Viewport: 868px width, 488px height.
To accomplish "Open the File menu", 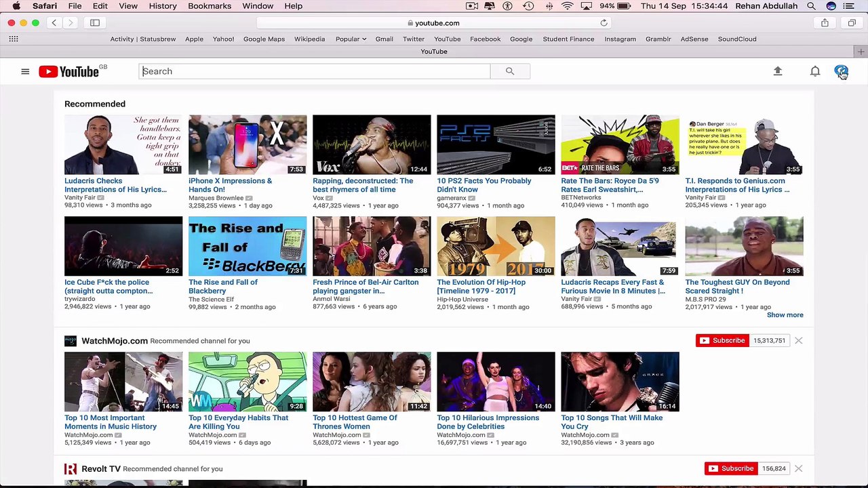I will click(75, 6).
